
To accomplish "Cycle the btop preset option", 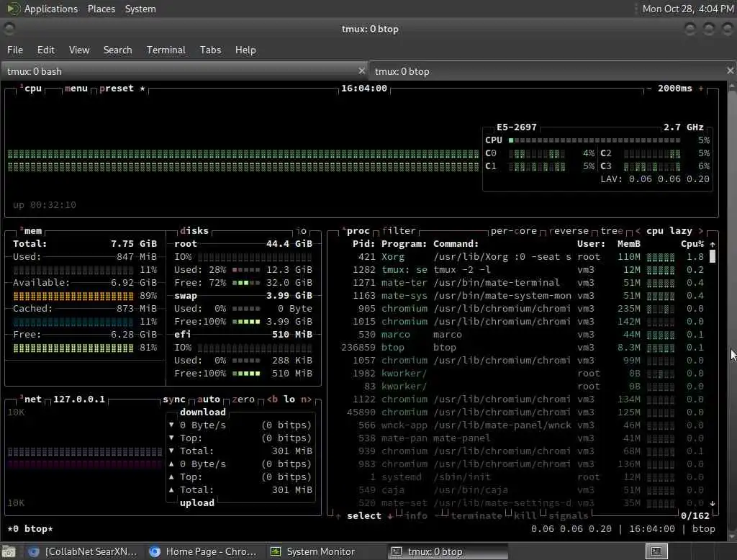I will 122,89.
